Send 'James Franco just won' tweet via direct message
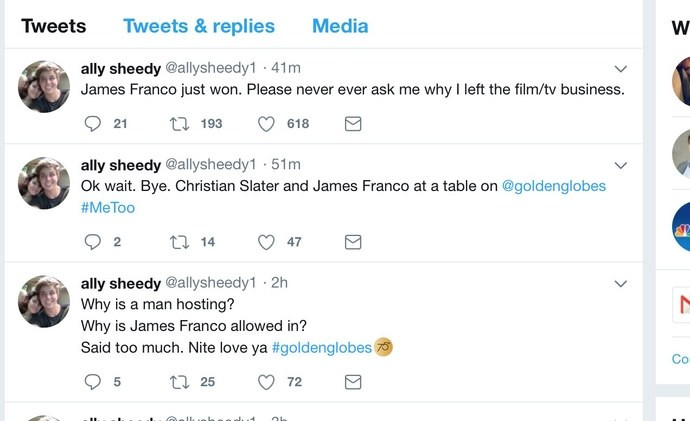Viewport: 690px width, 421px height. coord(353,124)
